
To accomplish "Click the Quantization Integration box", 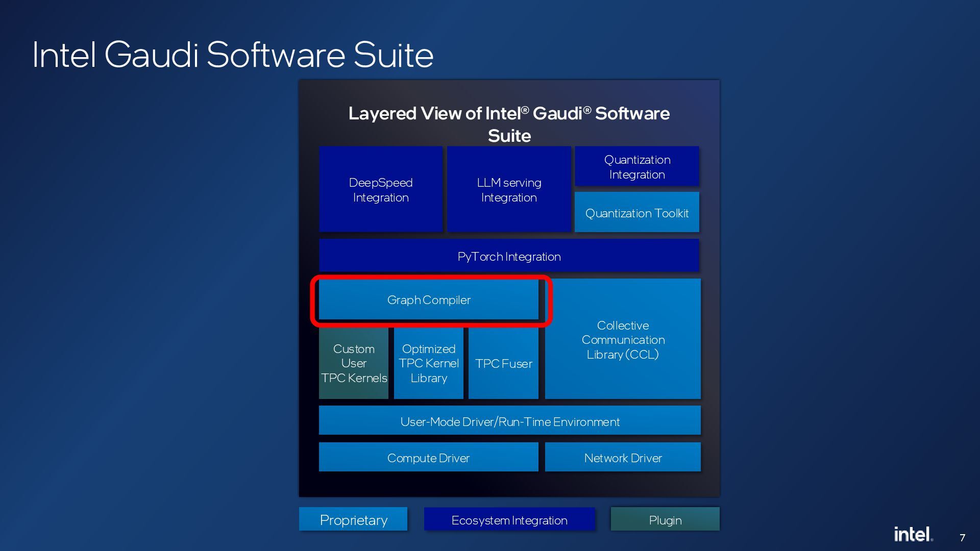I will tap(637, 166).
